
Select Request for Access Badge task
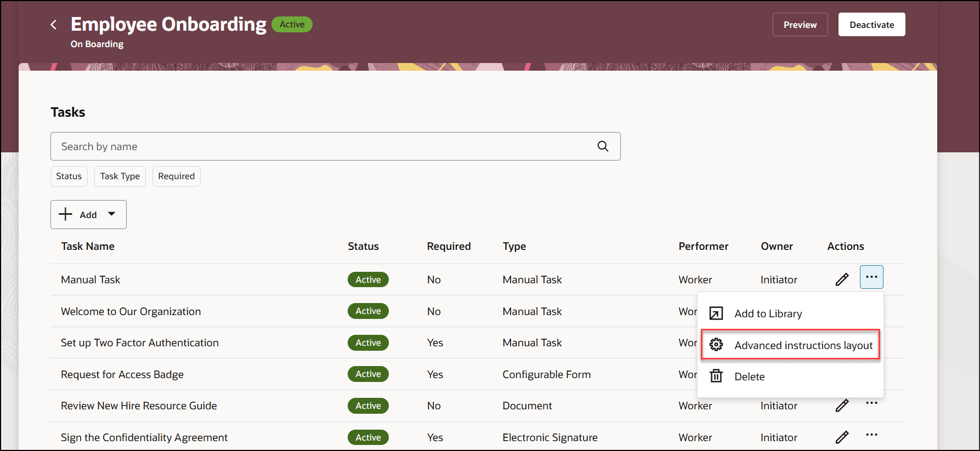pos(122,374)
